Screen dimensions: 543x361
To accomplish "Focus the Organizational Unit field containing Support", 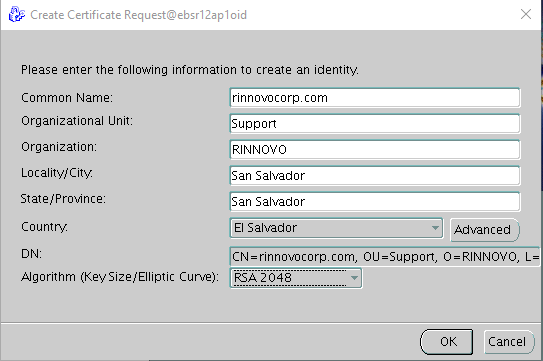I will [375, 124].
